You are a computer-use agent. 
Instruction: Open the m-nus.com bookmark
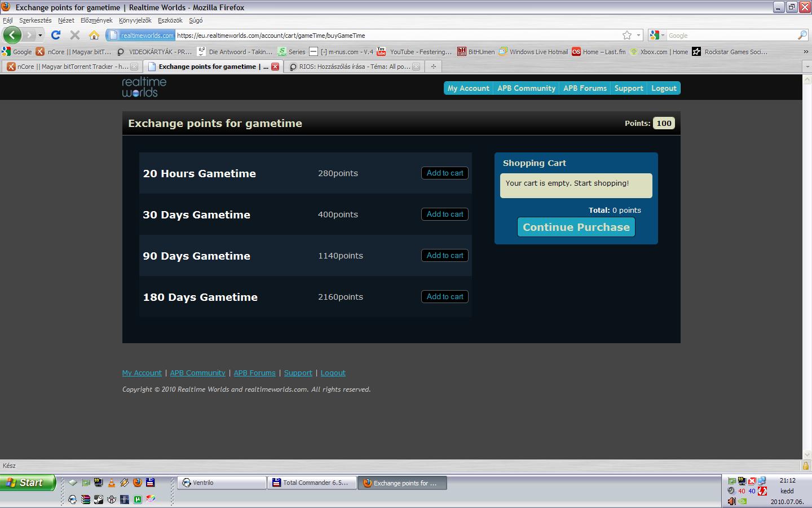click(341, 51)
